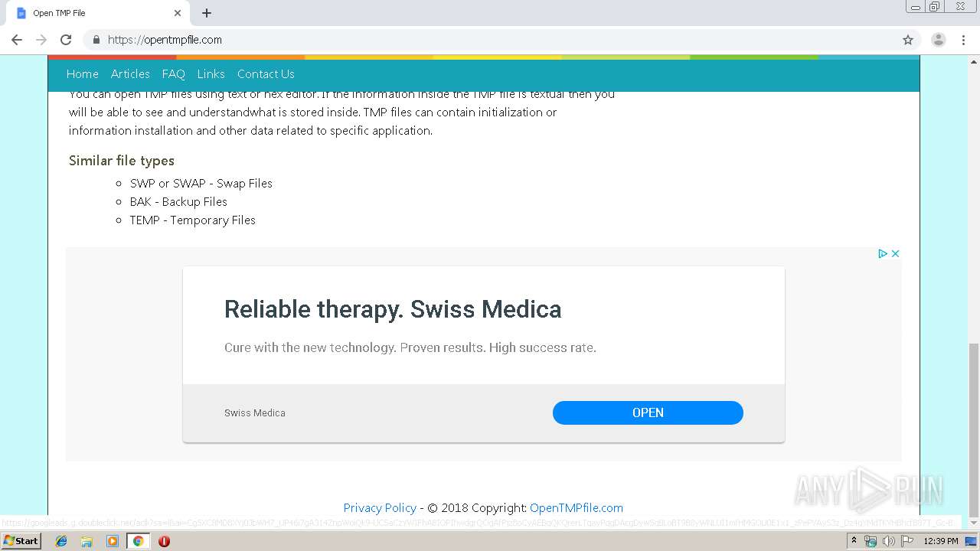Bookmark this page with the star icon
Image resolution: width=980 pixels, height=551 pixels.
click(908, 40)
